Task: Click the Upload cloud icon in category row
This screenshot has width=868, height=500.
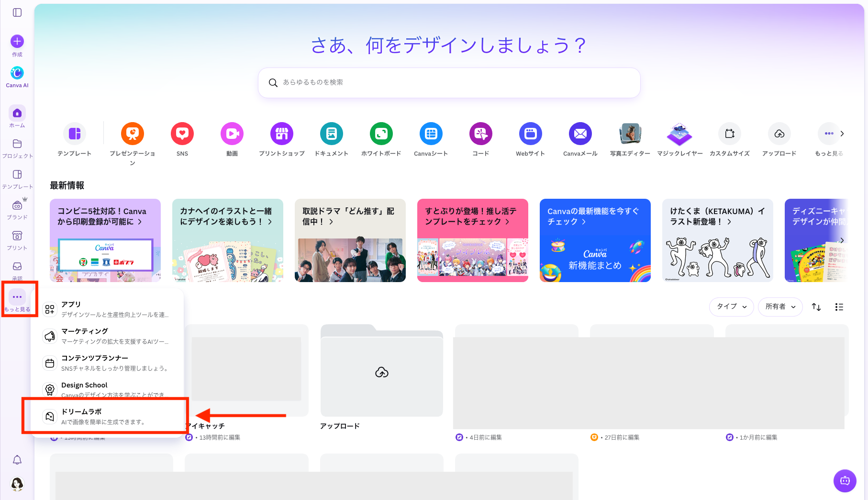Action: 779,134
